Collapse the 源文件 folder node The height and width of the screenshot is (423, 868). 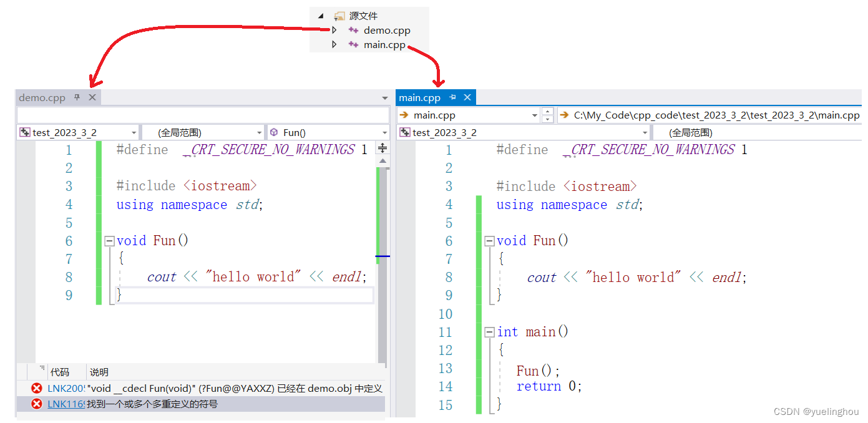point(321,16)
